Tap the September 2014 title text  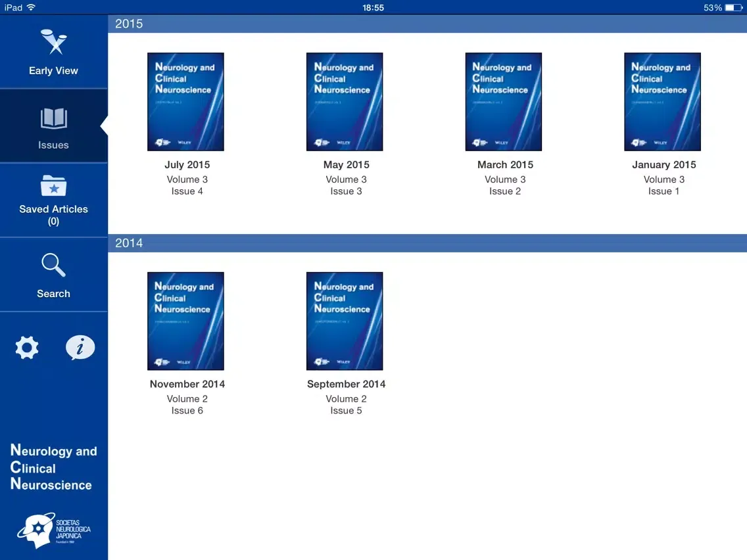(347, 384)
